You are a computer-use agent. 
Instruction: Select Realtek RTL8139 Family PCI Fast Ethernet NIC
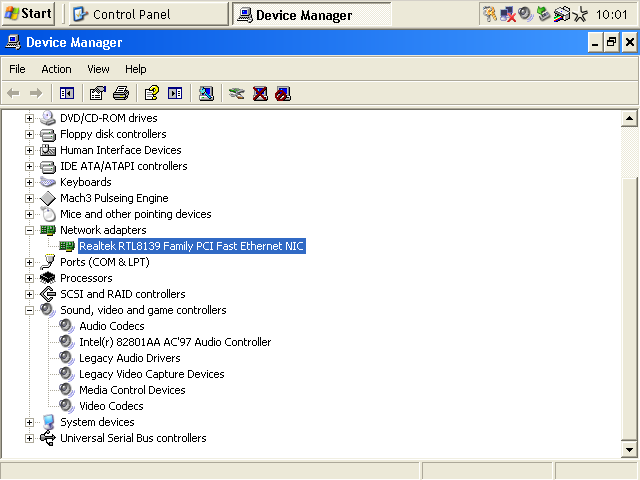pyautogui.click(x=191, y=246)
